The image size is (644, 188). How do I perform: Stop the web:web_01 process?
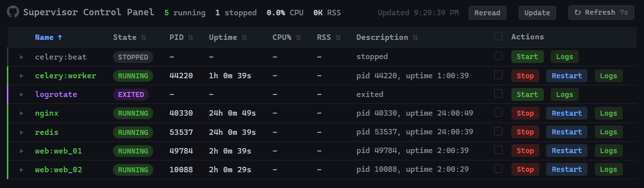(x=525, y=151)
